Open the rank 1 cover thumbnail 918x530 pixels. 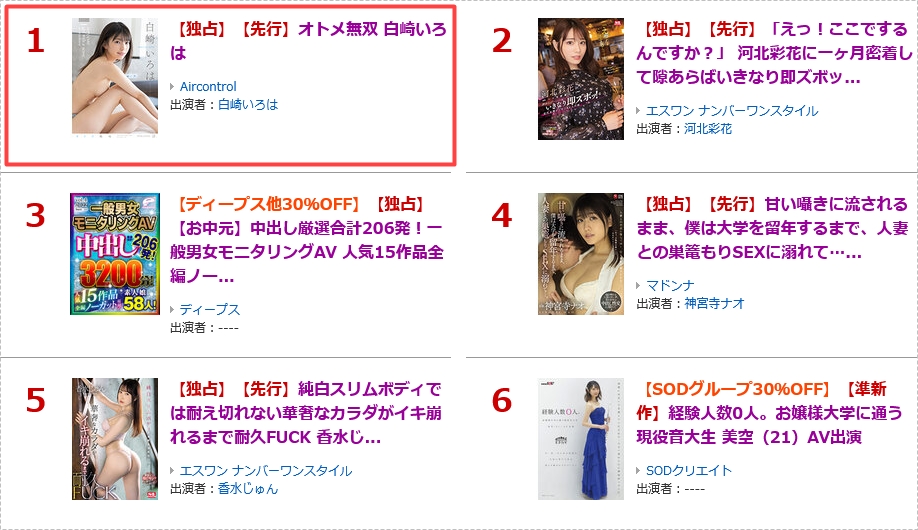coord(115,76)
